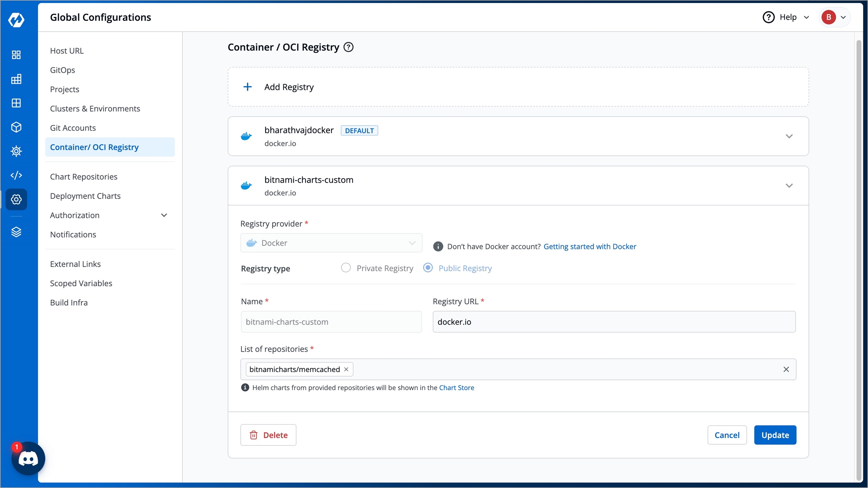The width and height of the screenshot is (868, 488).
Task: Click the code brackets sidebar icon
Action: coord(16,175)
